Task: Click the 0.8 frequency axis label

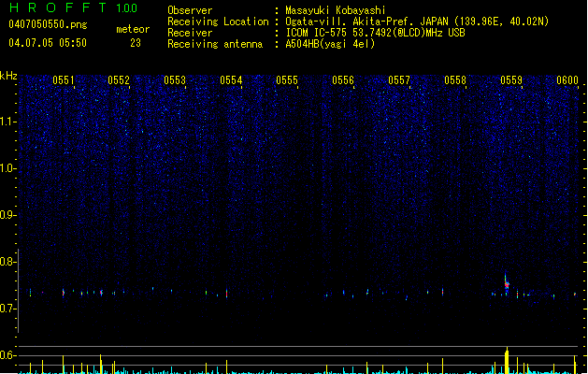Action: click(x=8, y=262)
